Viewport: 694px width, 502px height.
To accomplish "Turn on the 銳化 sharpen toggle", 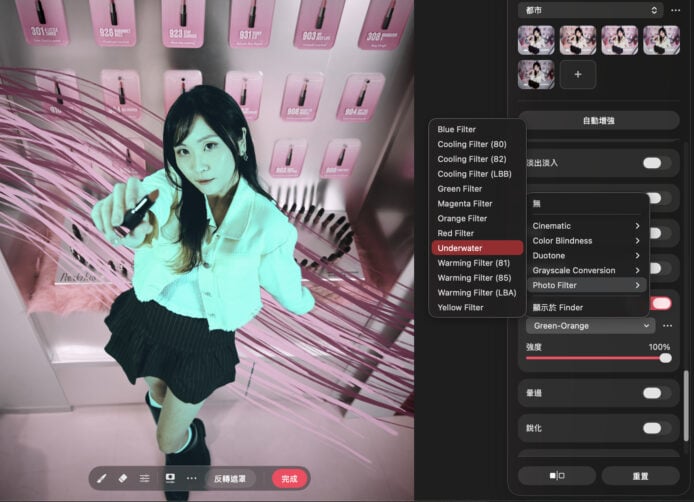I will 656,428.
